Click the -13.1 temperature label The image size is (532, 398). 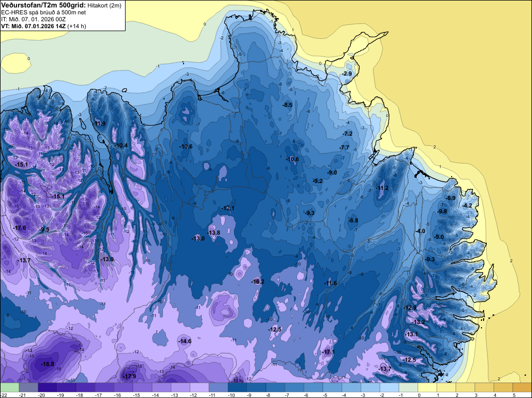click(x=412, y=334)
